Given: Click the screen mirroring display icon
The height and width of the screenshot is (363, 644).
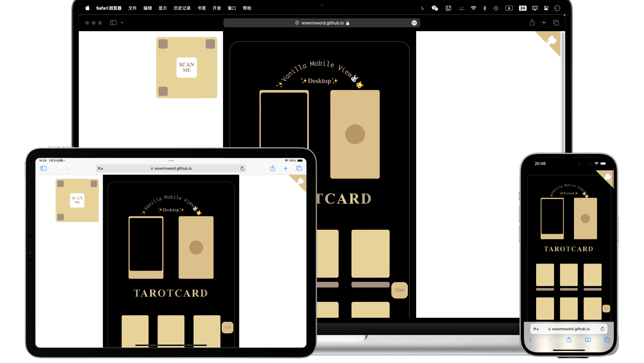Looking at the screenshot, I should tap(535, 8).
